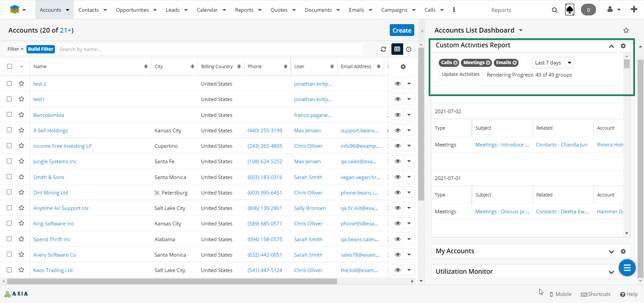Screen dimensions: 644x303
Task: Expand the Utilization Monitor dashlet
Action: tap(611, 272)
